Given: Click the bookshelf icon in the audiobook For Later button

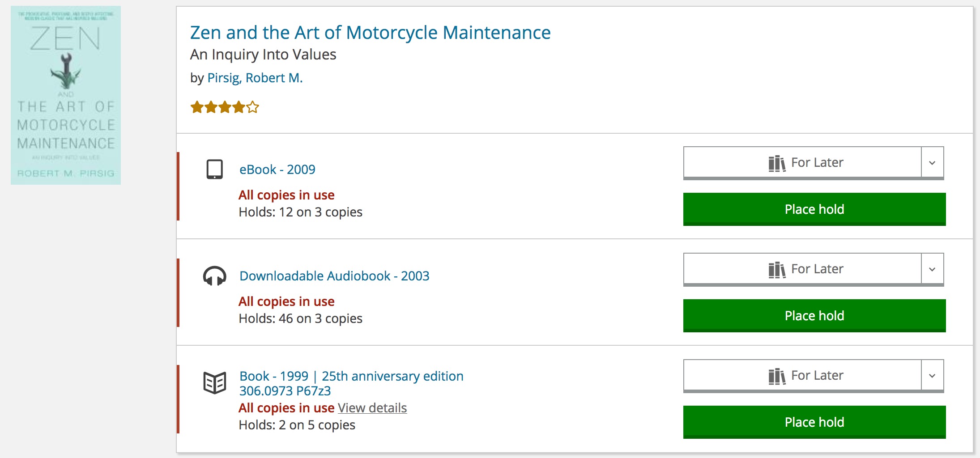Looking at the screenshot, I should [x=777, y=270].
